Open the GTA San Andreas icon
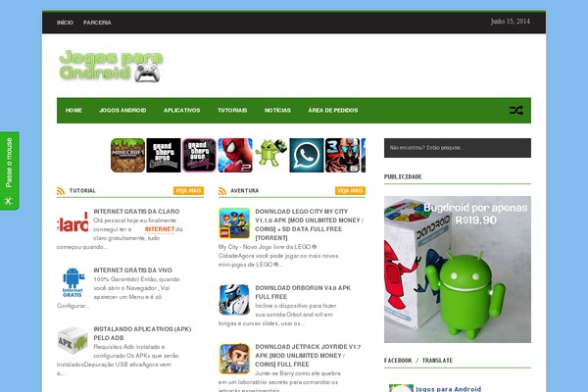The image size is (588, 392). [x=164, y=155]
